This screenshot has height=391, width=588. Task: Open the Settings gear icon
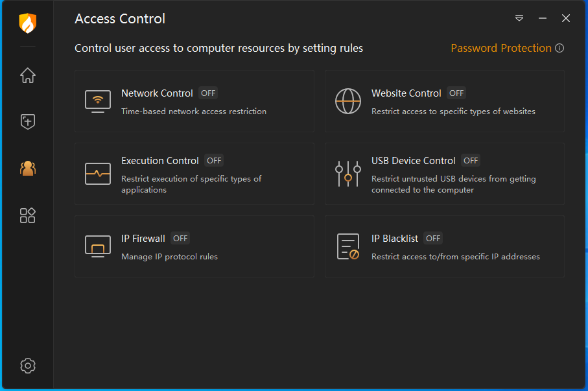tap(27, 366)
